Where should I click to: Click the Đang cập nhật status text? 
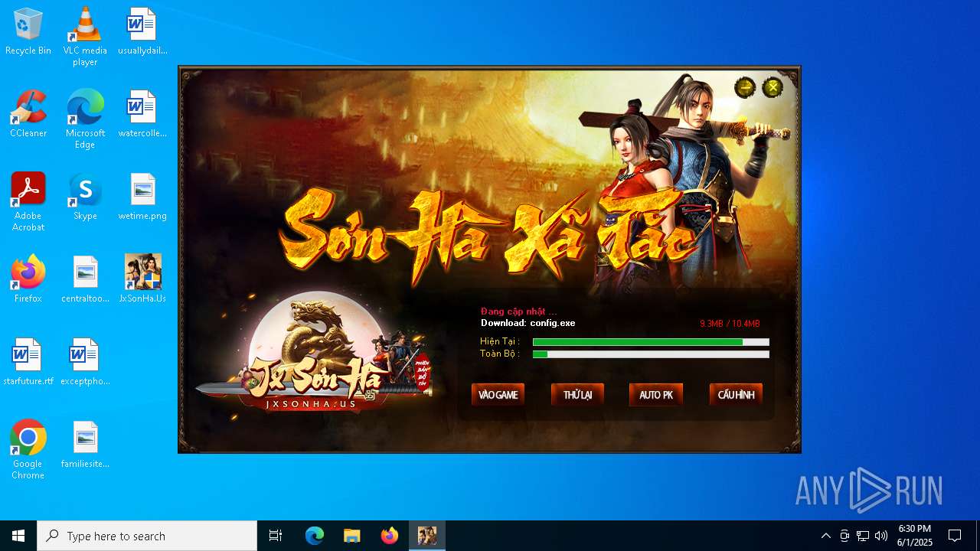point(518,311)
